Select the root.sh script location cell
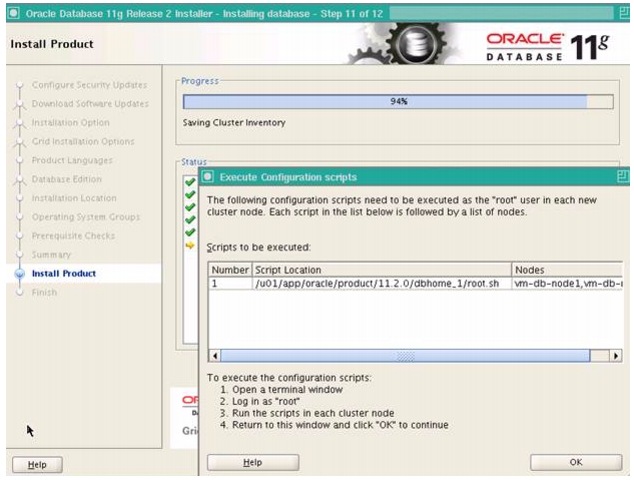 click(x=381, y=283)
